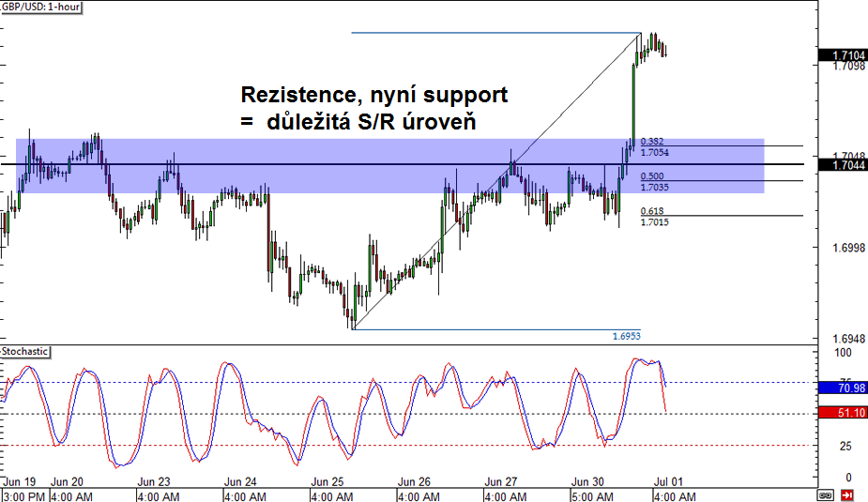Viewport: 868px width, 502px height.
Task: Click the Jun 23 date on time axis
Action: (x=154, y=482)
